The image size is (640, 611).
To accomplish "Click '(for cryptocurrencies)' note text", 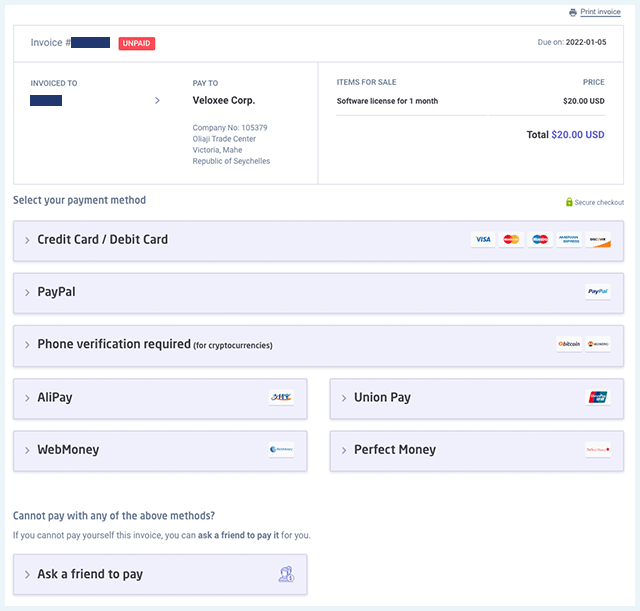I will pos(233,345).
